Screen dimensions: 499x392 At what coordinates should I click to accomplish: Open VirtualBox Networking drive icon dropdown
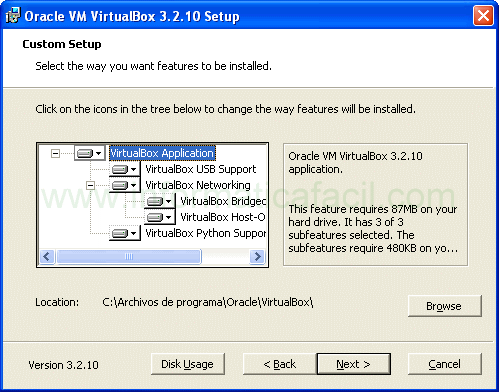click(x=124, y=185)
